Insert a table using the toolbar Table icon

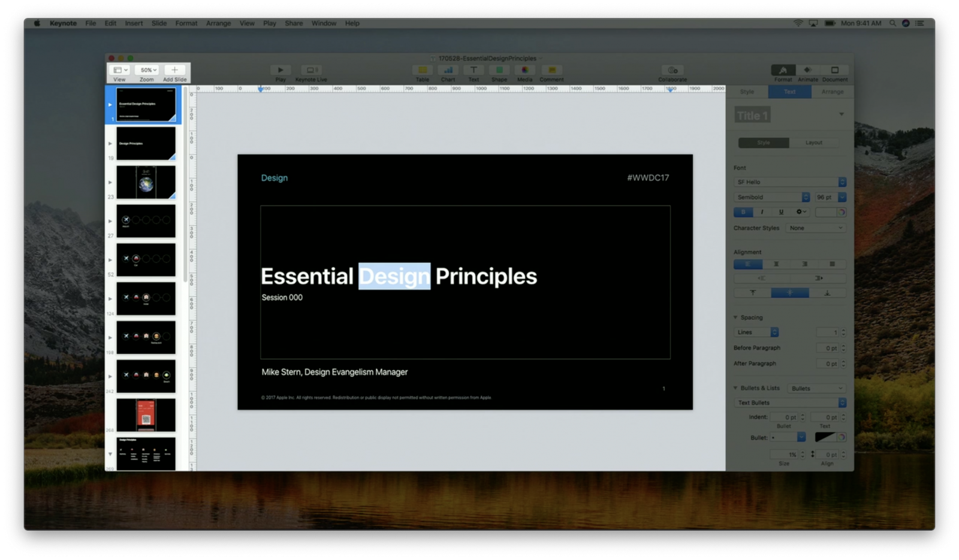click(423, 70)
